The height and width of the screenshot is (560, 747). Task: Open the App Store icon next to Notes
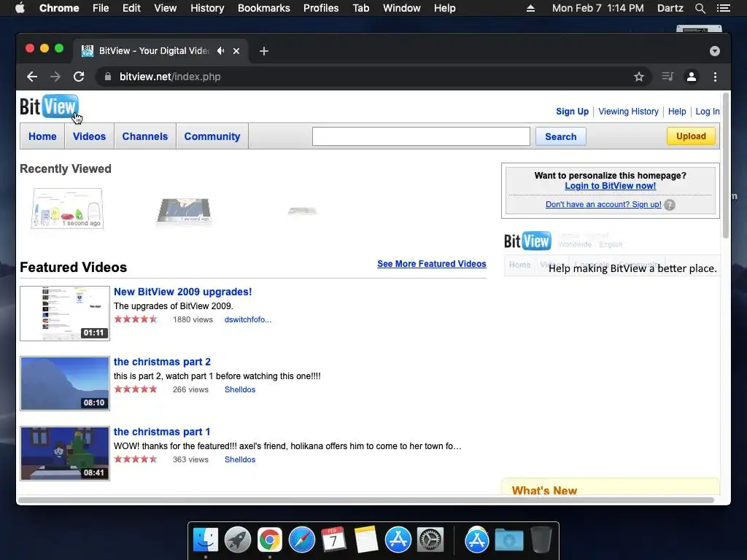[x=398, y=540]
